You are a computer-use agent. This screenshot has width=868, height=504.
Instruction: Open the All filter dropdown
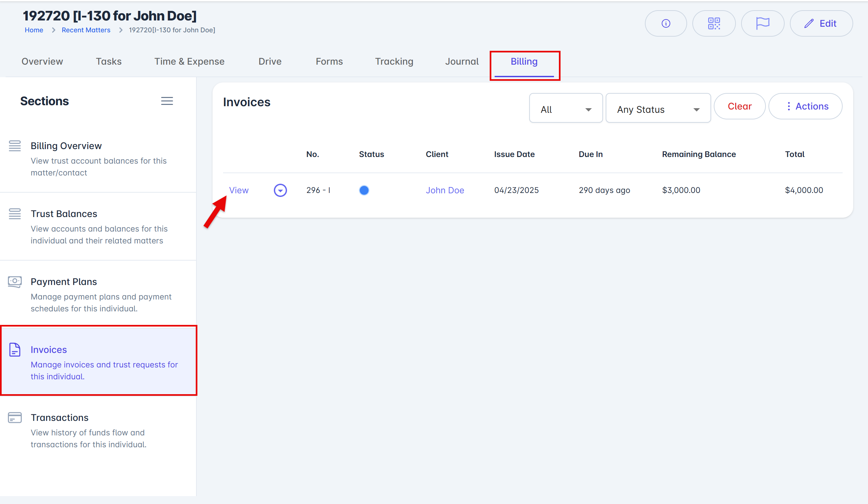pos(565,109)
